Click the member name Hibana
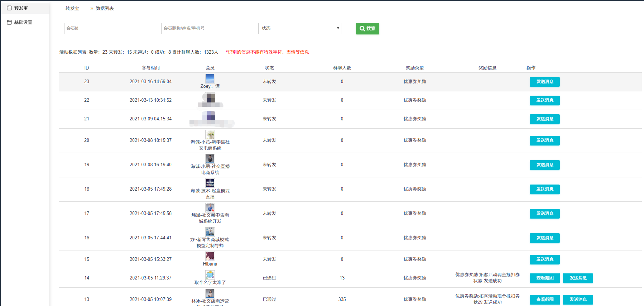 pyautogui.click(x=210, y=264)
